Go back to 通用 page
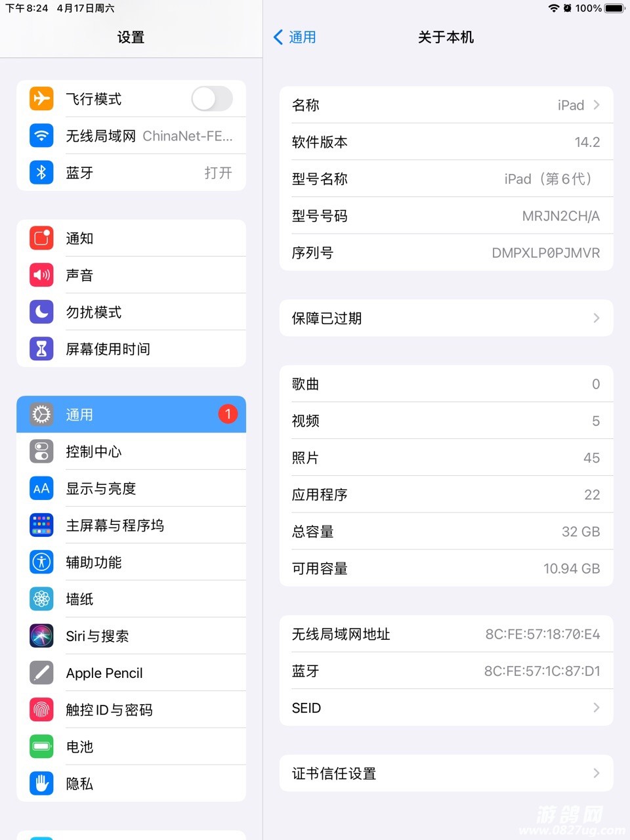 [295, 37]
